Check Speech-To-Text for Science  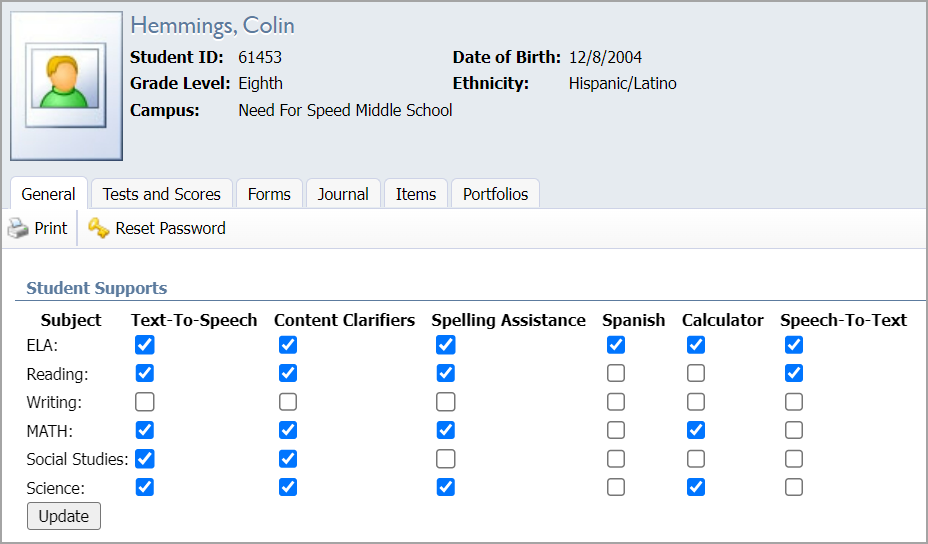(x=794, y=487)
